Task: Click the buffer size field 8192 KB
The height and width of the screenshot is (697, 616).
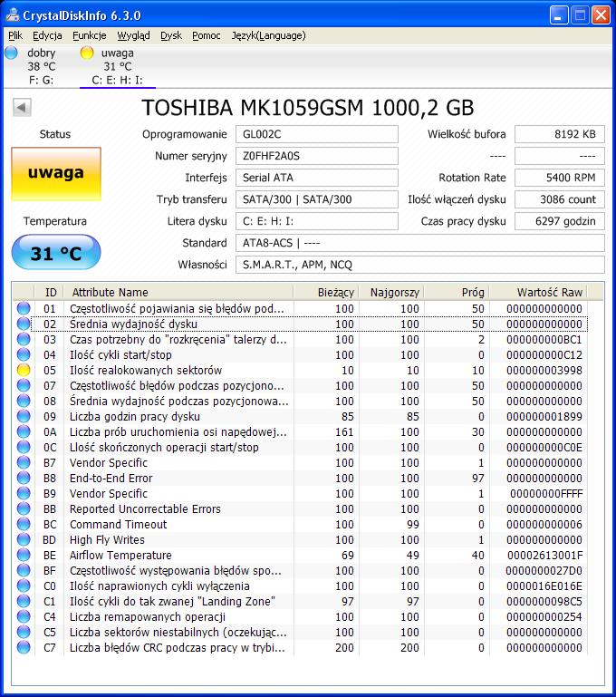Action: point(560,134)
